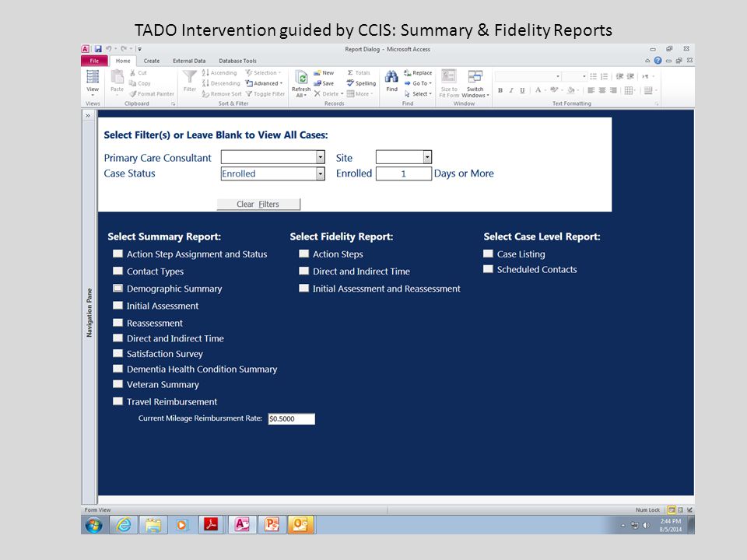The image size is (747, 560).
Task: Open the Access Help question mark icon
Action: pyautogui.click(x=658, y=61)
